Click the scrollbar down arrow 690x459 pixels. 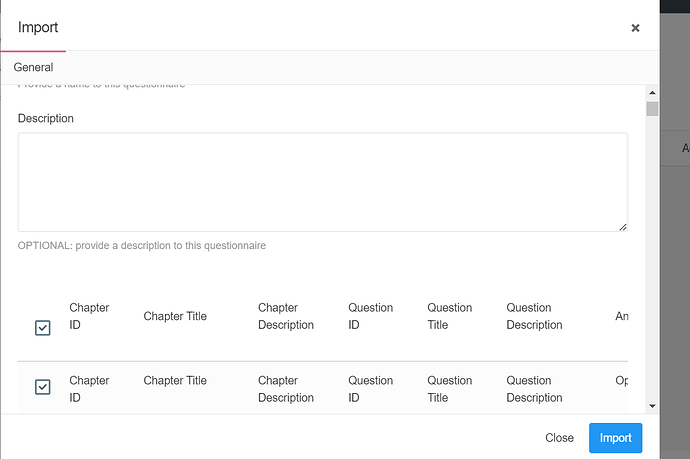tap(652, 406)
